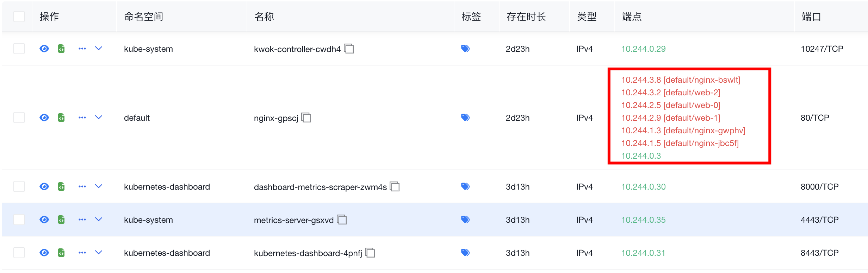Click the name text metrics-server-gsxvd
This screenshot has height=273, width=868.
click(294, 220)
